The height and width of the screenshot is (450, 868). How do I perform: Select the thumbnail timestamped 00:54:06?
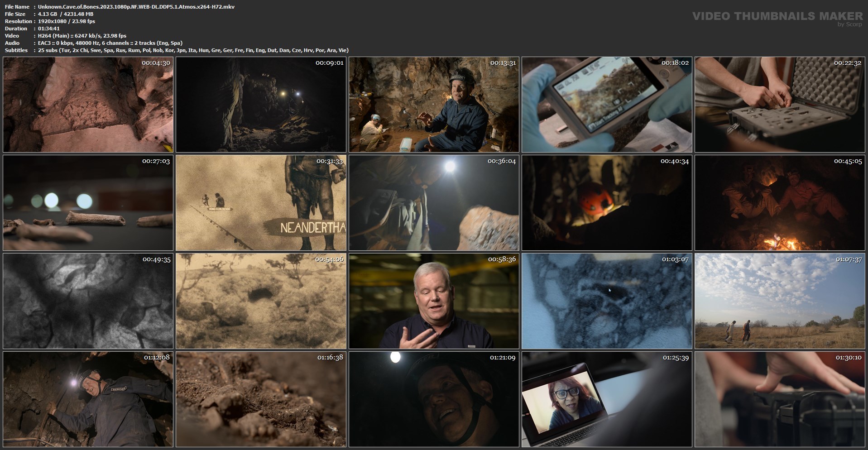click(261, 301)
